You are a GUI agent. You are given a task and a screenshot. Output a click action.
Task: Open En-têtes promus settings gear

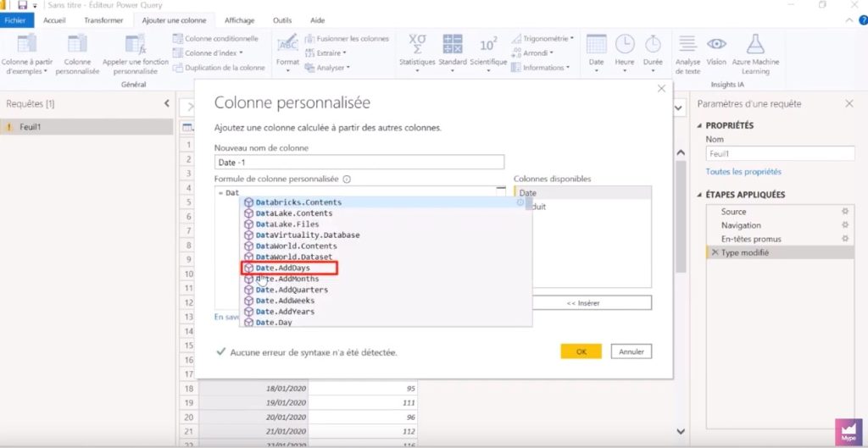click(845, 239)
